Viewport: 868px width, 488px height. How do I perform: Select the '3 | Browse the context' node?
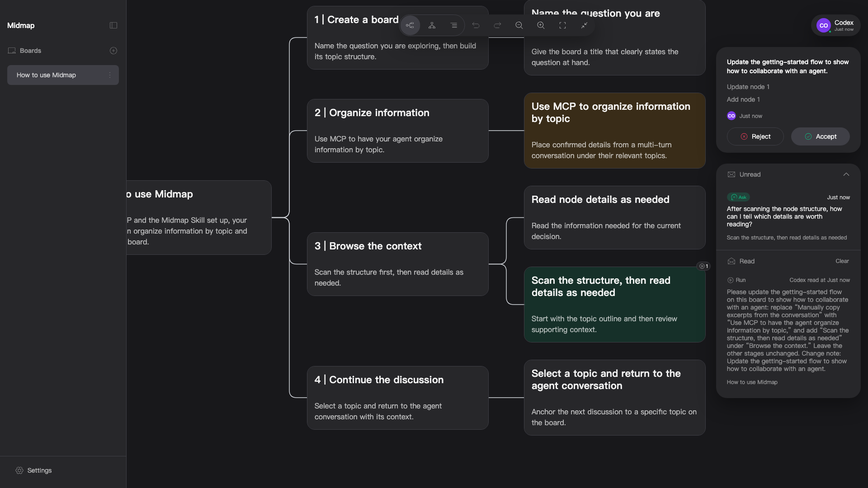[397, 264]
